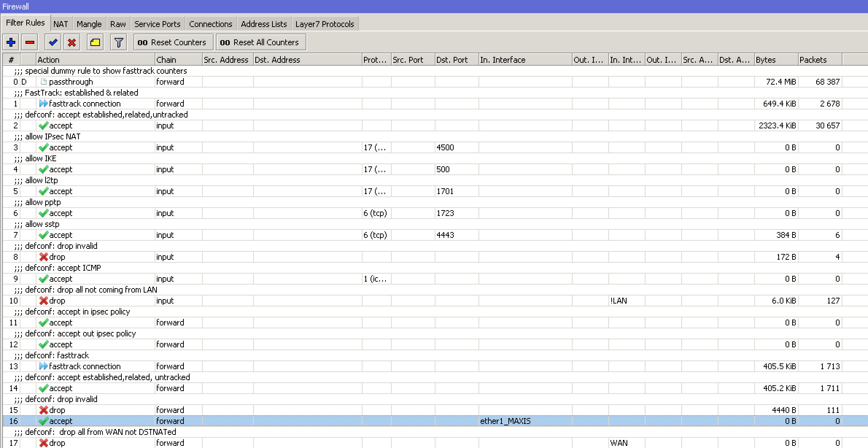868x448 pixels.
Task: Click the accept icon in rule 11
Action: coord(43,323)
